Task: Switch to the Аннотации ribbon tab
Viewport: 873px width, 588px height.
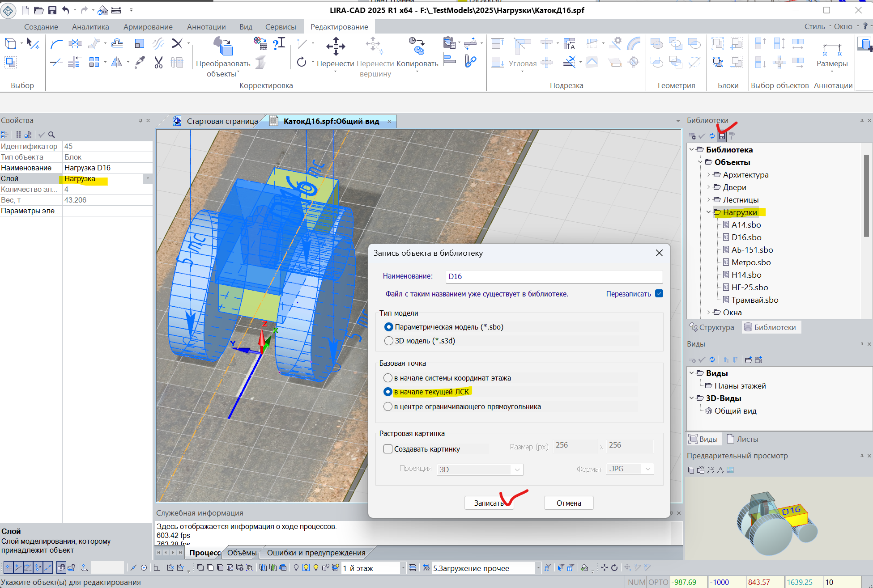Action: pyautogui.click(x=206, y=27)
